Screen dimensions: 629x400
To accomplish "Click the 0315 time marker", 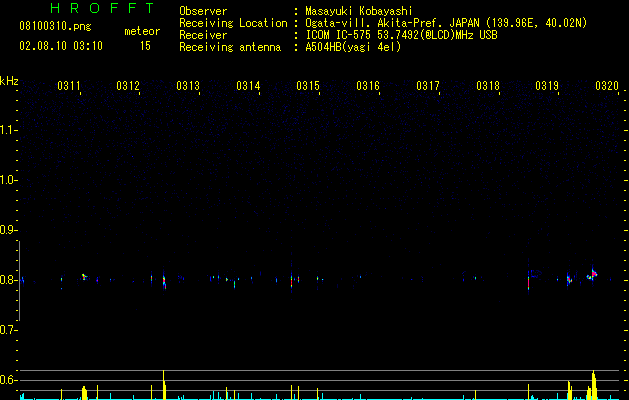I will click(308, 86).
